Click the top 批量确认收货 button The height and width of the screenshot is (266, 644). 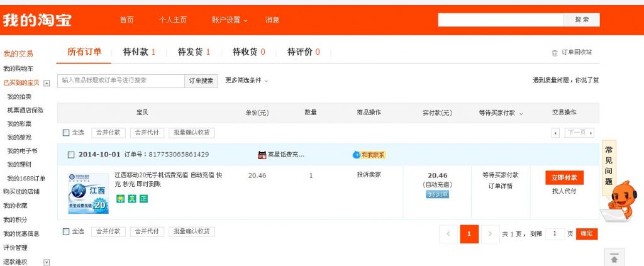coord(191,133)
